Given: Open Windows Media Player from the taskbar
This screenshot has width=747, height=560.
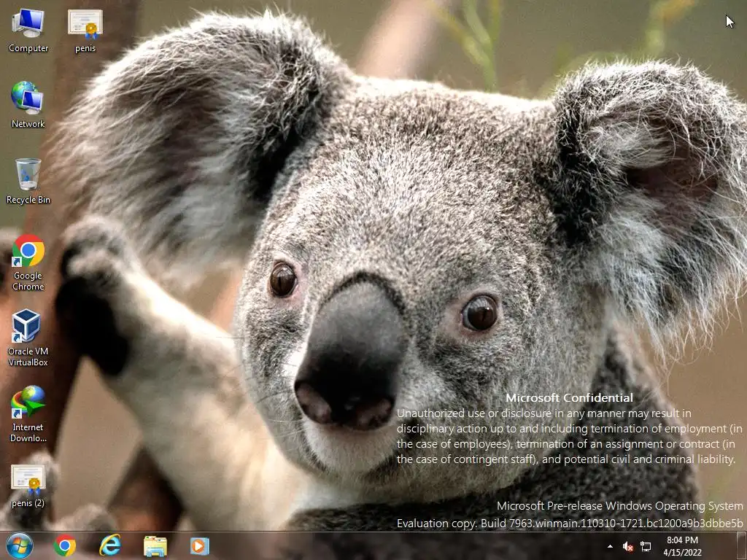Looking at the screenshot, I should point(200,545).
